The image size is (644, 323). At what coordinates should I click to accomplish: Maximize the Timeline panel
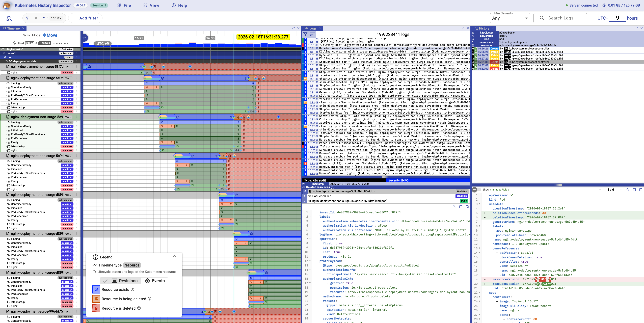[x=293, y=28]
